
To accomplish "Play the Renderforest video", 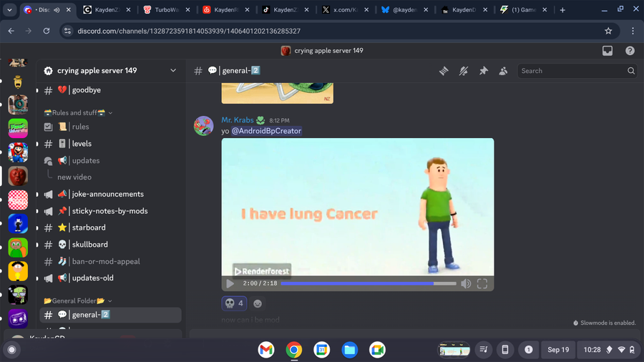I will [230, 283].
